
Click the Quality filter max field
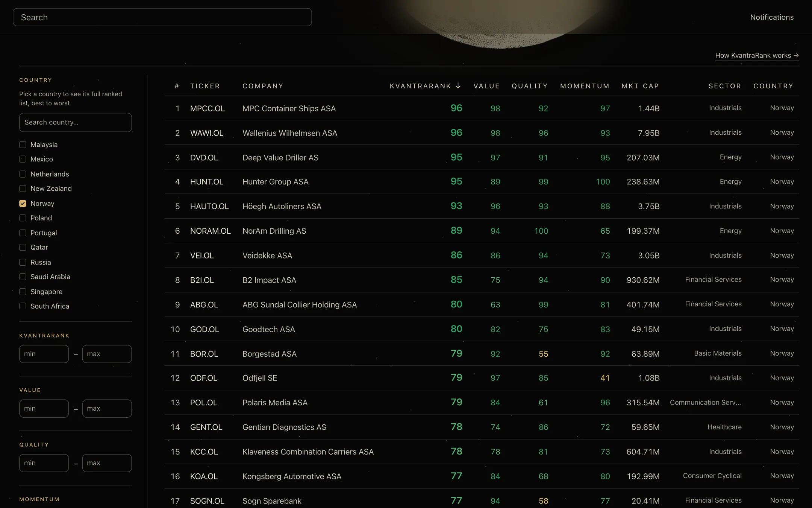107,463
